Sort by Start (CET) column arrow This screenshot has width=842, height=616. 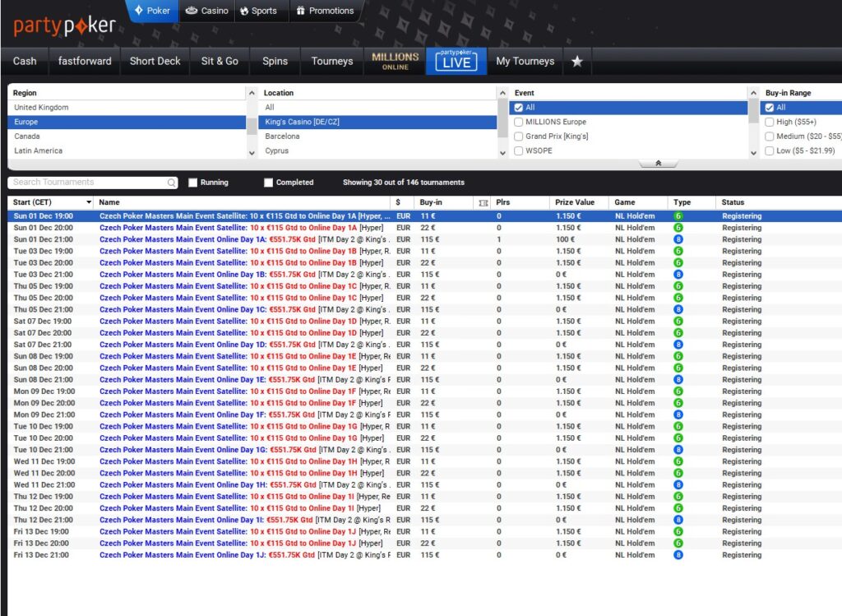point(89,202)
